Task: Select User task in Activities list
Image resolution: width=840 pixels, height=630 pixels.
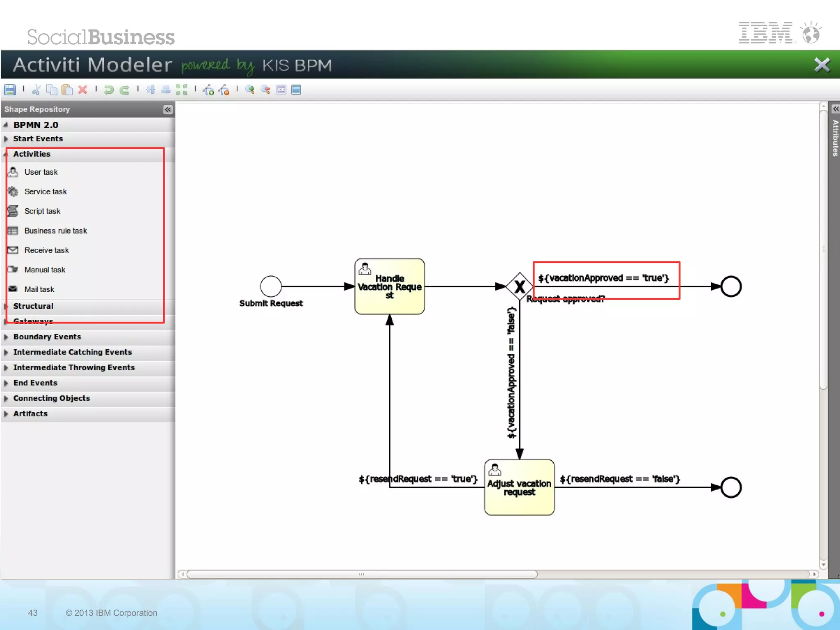Action: pos(41,172)
